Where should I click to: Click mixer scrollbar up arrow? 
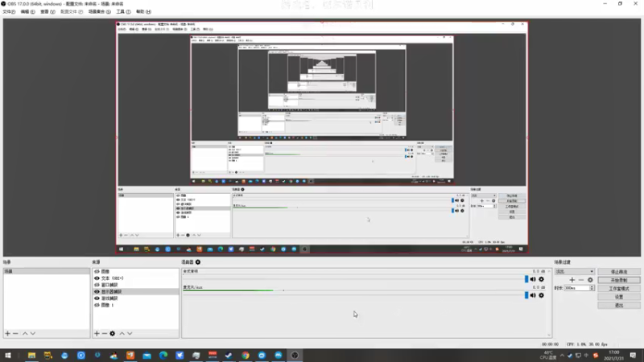[x=549, y=271]
